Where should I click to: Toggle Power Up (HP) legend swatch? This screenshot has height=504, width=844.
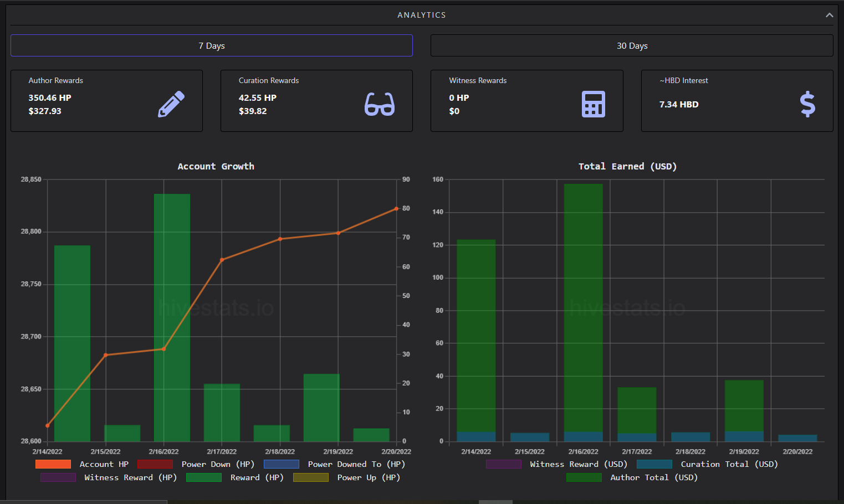pyautogui.click(x=311, y=477)
